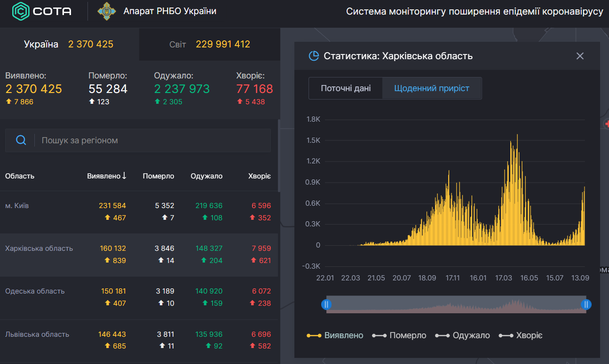Click the pie chart icon beside Статистика header
This screenshot has width=609, height=364.
314,55
